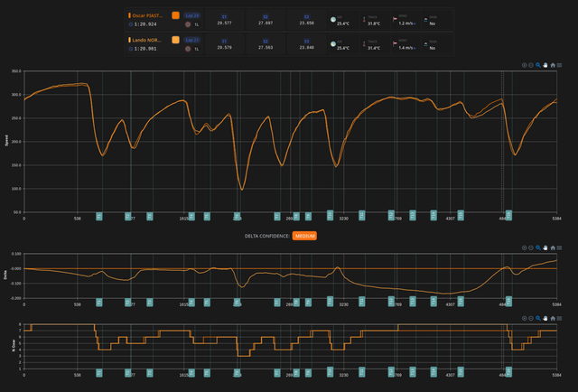578x392 pixels.
Task: Activate pan hand tool on Gear chart
Action: (x=546, y=319)
